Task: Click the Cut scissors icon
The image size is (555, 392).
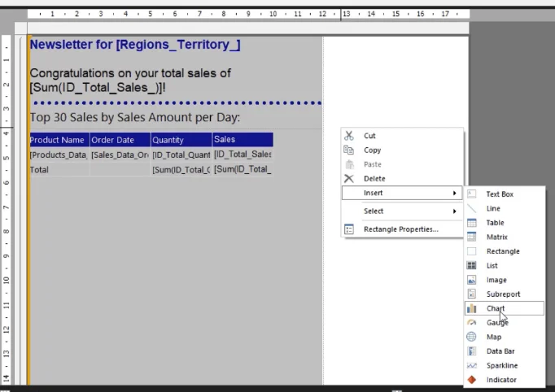Action: [x=348, y=136]
